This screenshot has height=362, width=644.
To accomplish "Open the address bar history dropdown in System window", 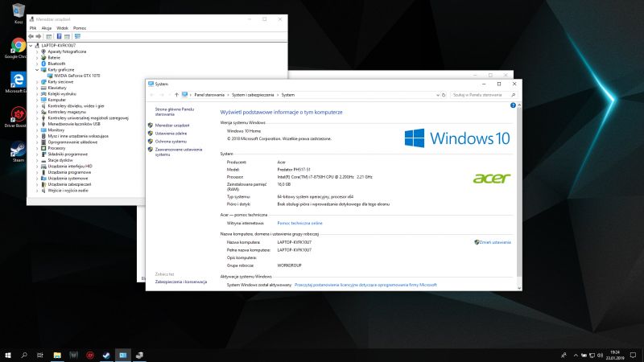I will click(x=437, y=95).
